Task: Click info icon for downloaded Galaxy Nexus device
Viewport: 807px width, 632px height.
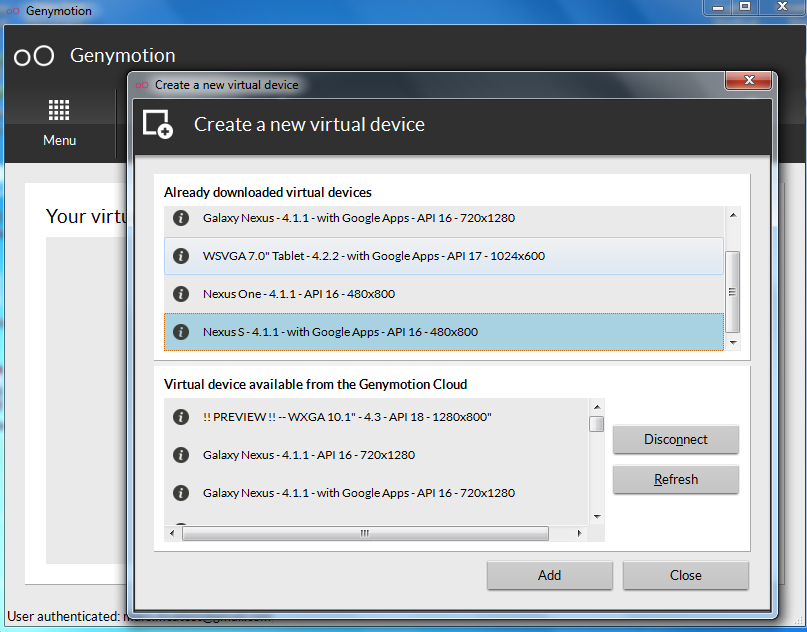Action: pos(181,218)
